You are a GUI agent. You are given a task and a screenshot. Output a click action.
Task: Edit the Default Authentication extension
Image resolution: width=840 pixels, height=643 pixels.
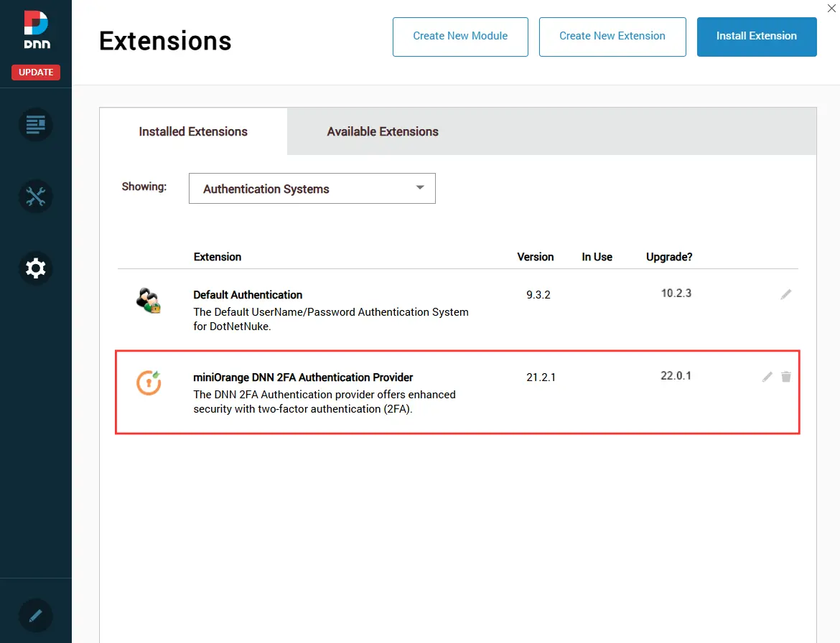(785, 294)
